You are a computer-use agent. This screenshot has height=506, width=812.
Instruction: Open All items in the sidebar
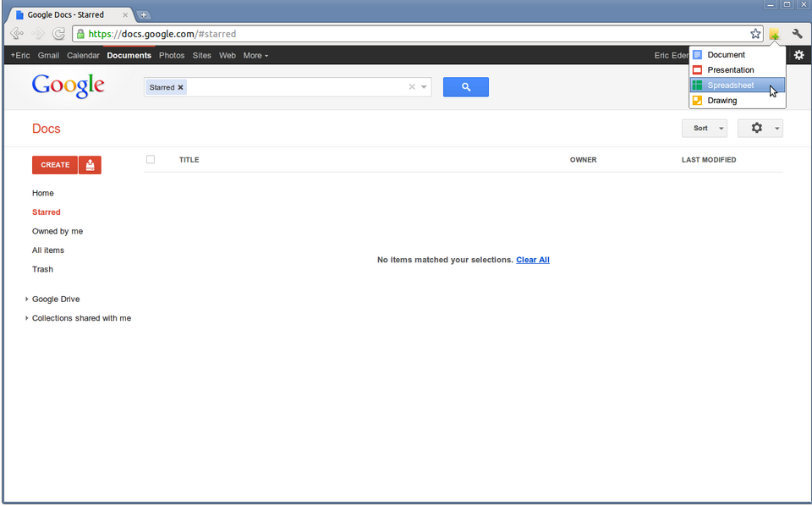(x=48, y=250)
